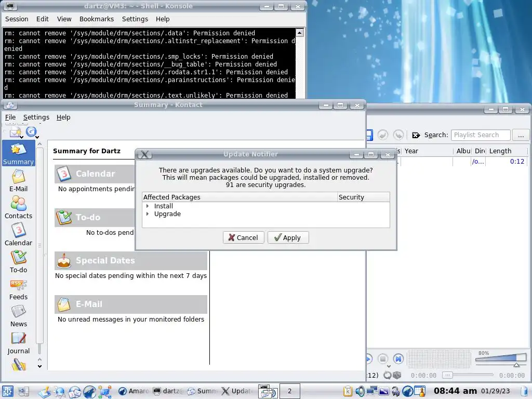
Task: Open the Session menu in Konsole
Action: (17, 19)
